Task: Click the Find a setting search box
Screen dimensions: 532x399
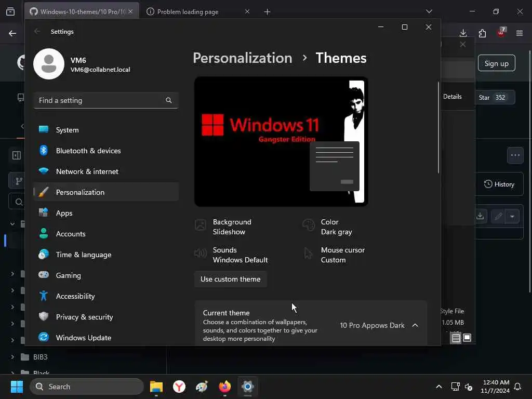Action: [106, 100]
